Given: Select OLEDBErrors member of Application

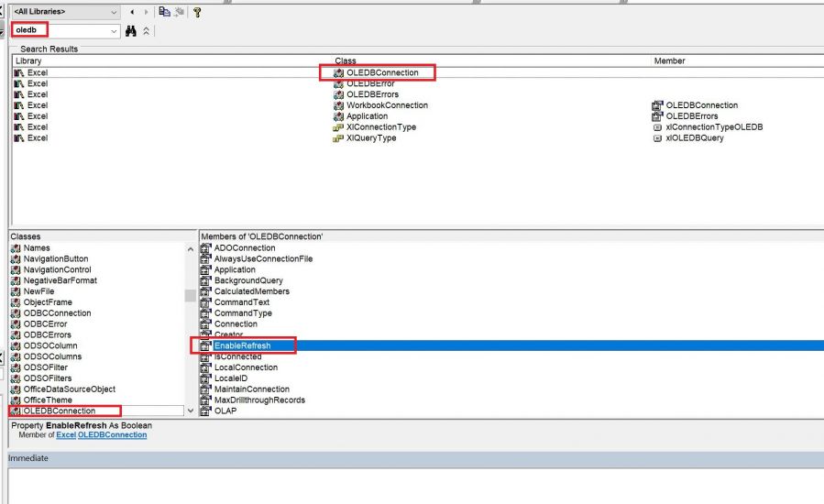Looking at the screenshot, I should (x=692, y=116).
